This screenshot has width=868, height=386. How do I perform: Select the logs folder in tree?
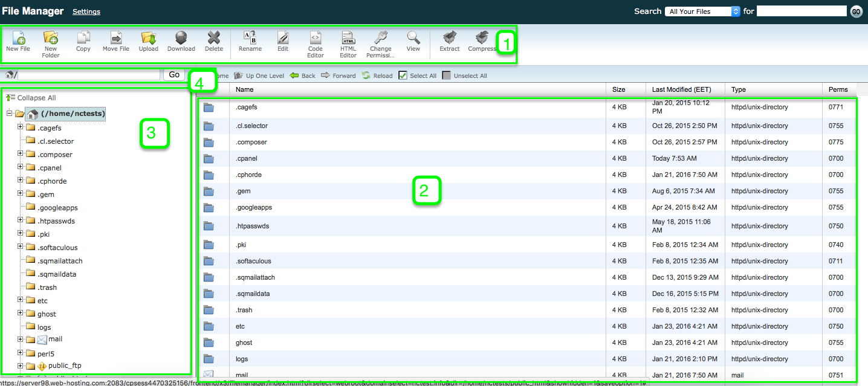44,327
